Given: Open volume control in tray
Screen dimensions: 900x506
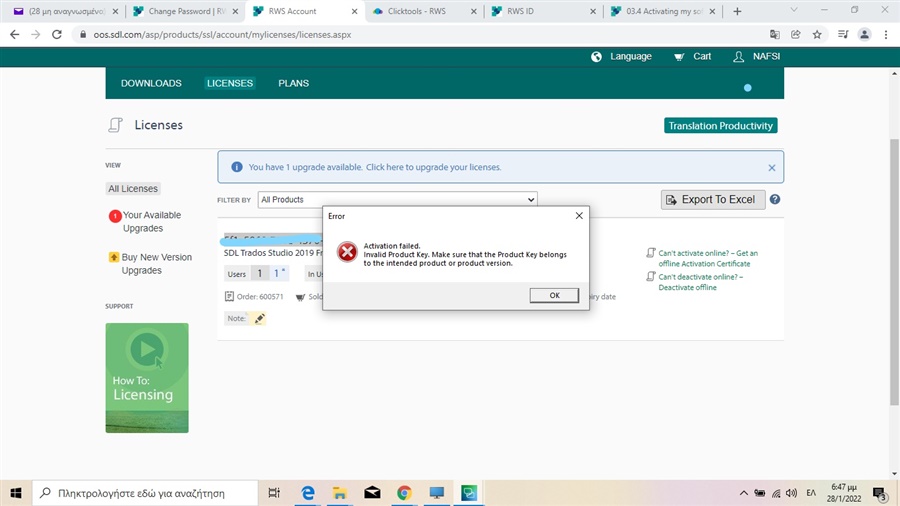Looking at the screenshot, I should coord(792,493).
